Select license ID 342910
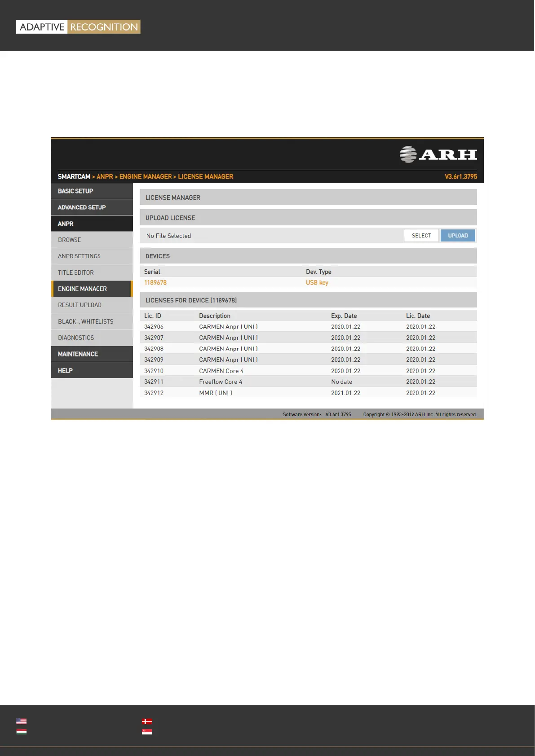Image resolution: width=535 pixels, height=756 pixels. tap(154, 371)
